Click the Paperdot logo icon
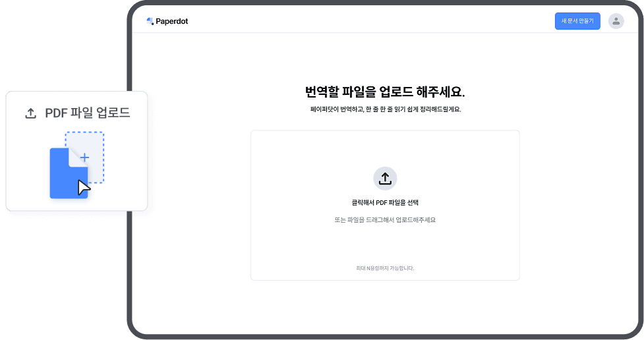The width and height of the screenshot is (644, 340). pos(150,21)
